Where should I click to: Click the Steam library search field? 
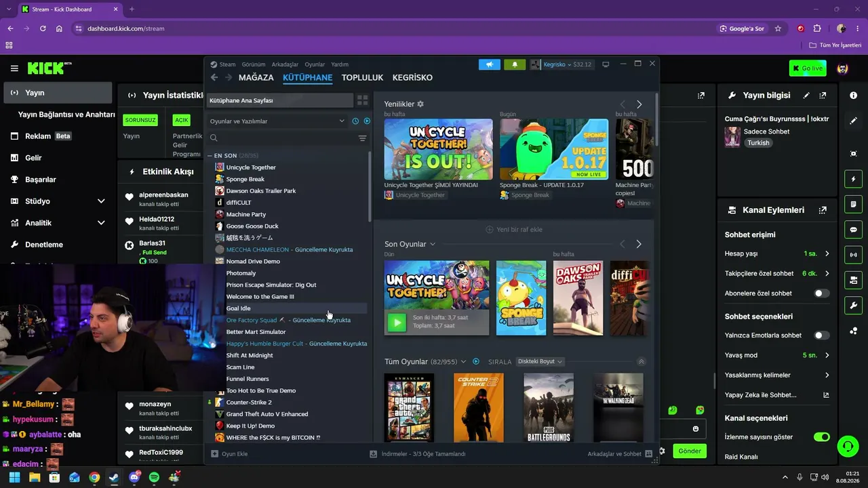tap(281, 138)
